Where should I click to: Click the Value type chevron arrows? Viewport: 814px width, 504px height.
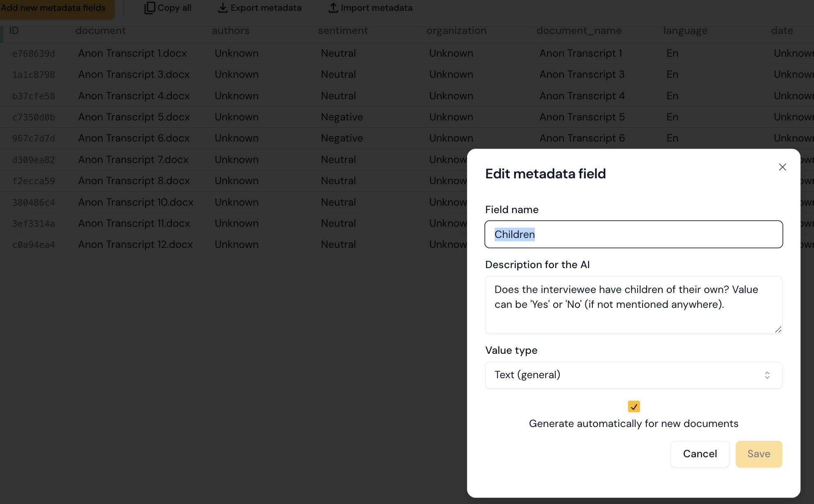click(767, 375)
